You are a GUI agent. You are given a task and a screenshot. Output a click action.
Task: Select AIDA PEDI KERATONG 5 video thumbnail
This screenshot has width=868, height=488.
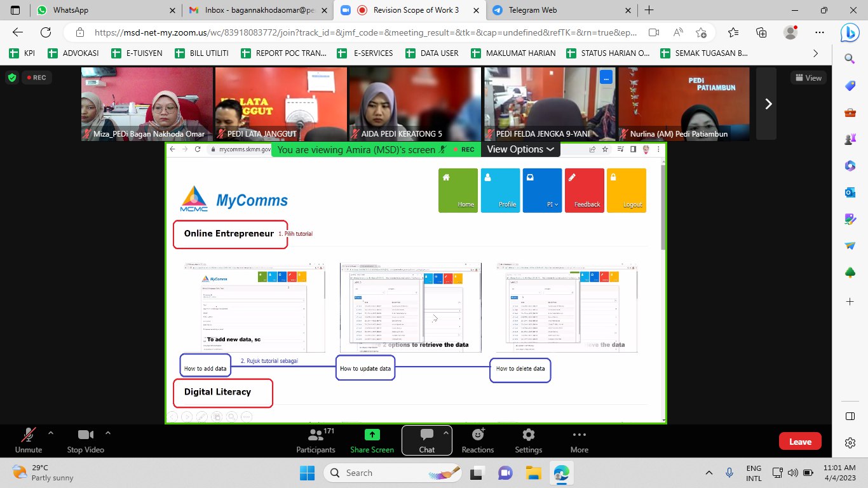click(x=415, y=104)
